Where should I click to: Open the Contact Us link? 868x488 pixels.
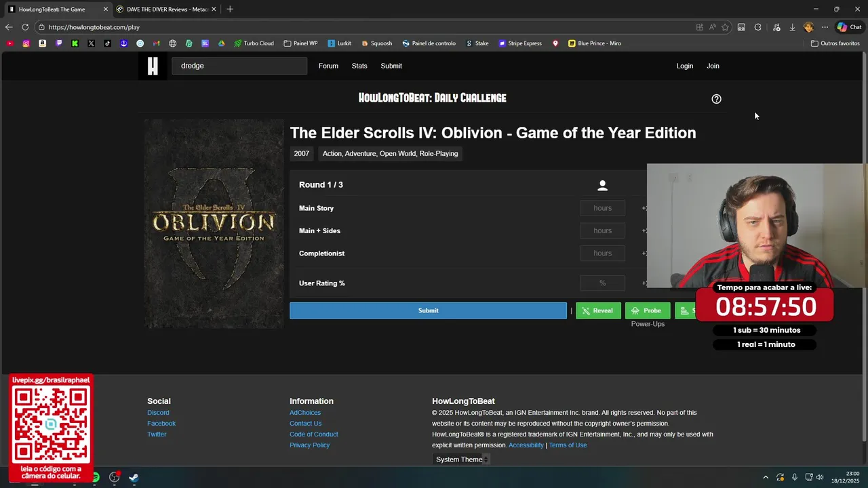pos(305,424)
